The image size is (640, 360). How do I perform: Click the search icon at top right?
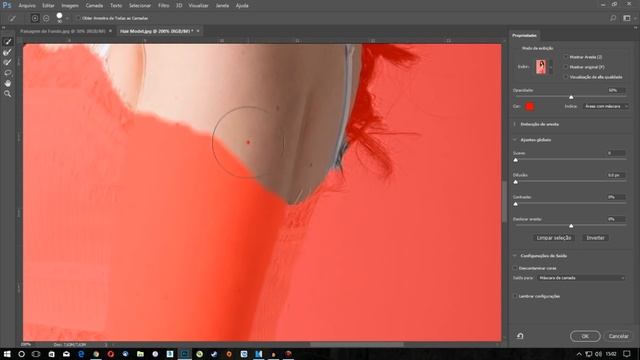click(x=613, y=18)
